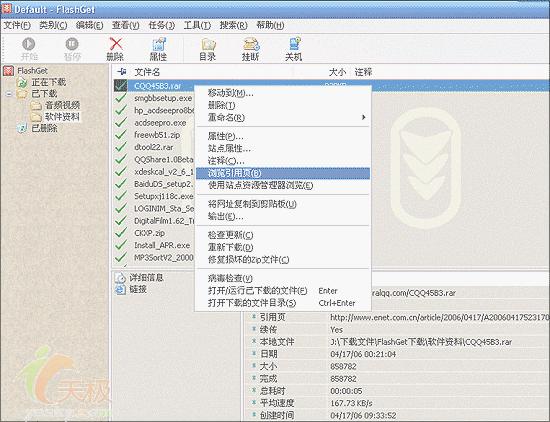Click the 引用页 enet.com.cn URL value
The image size is (550, 422).
pos(440,317)
